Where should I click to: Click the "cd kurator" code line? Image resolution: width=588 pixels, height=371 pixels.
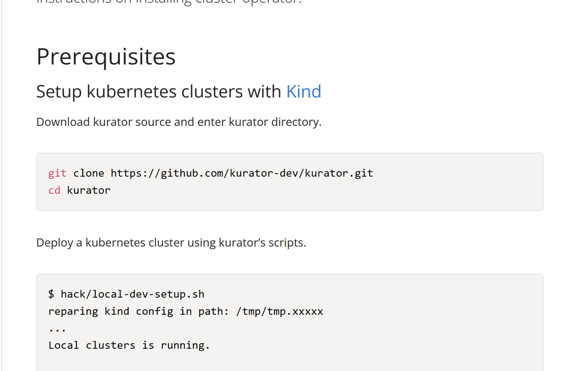click(x=80, y=190)
